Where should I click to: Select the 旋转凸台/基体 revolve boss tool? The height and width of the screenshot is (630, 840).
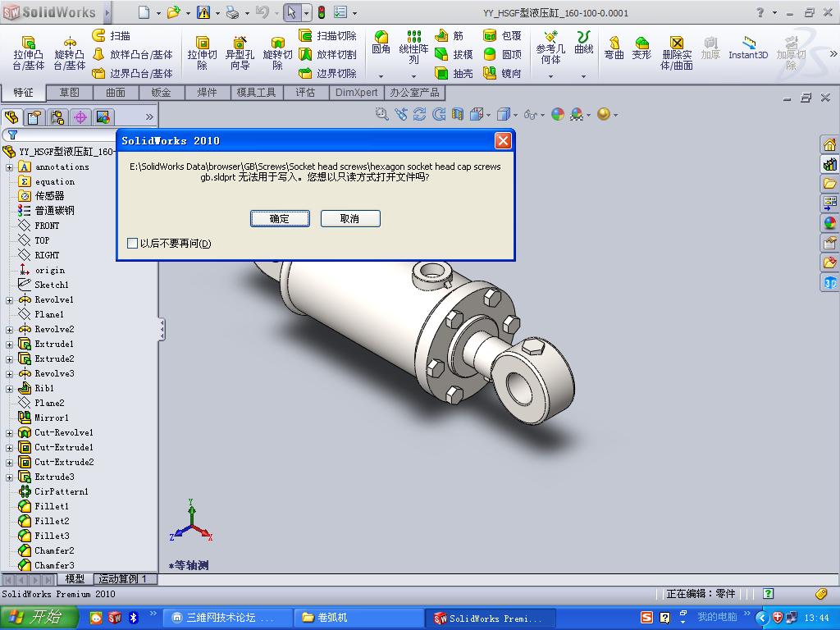coord(69,53)
